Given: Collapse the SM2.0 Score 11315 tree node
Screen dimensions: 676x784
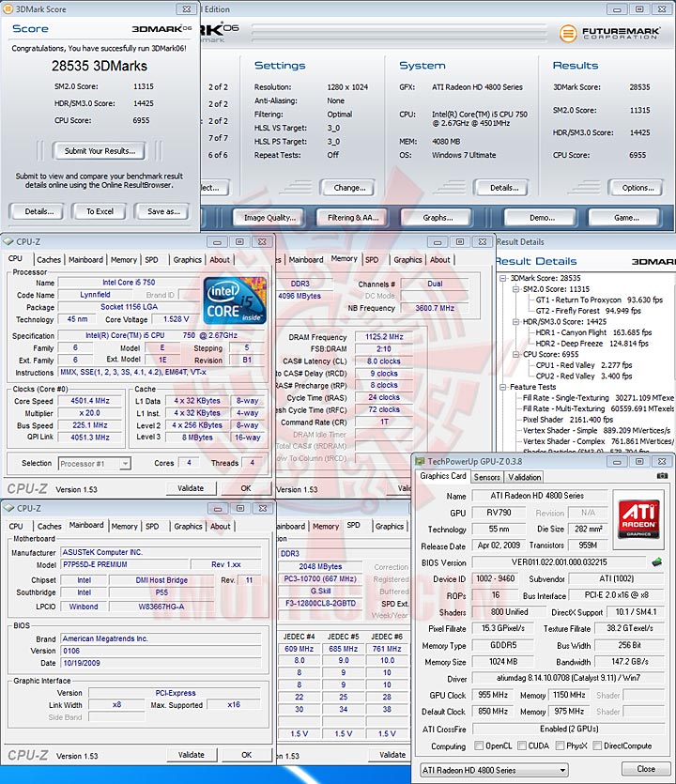Looking at the screenshot, I should point(516,289).
